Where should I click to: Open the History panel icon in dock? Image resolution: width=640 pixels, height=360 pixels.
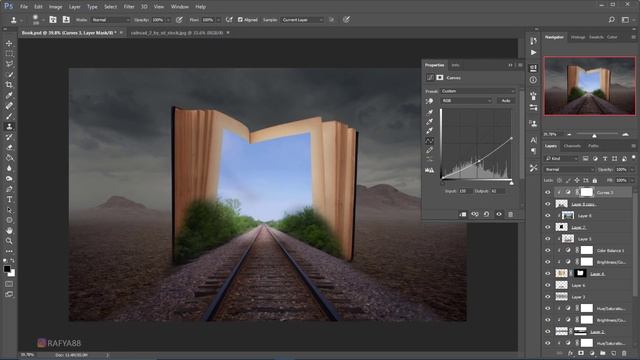click(533, 40)
